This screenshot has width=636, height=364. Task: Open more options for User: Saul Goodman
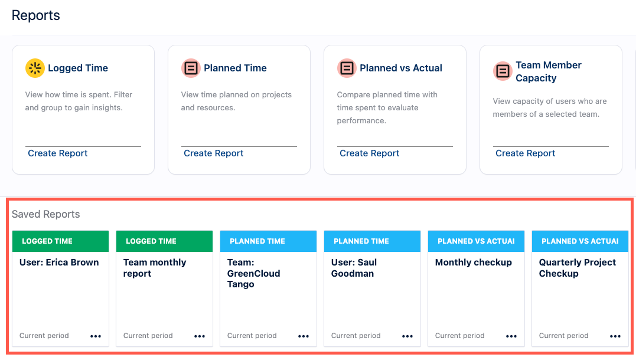click(407, 336)
